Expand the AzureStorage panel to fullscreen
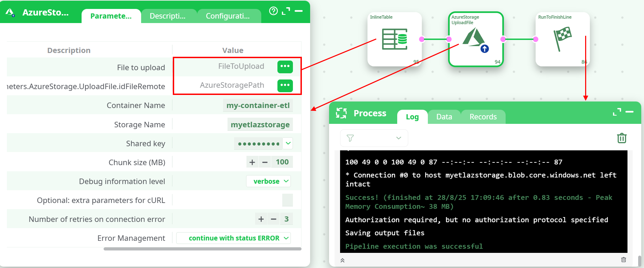Image resolution: width=644 pixels, height=268 pixels. 286,11
